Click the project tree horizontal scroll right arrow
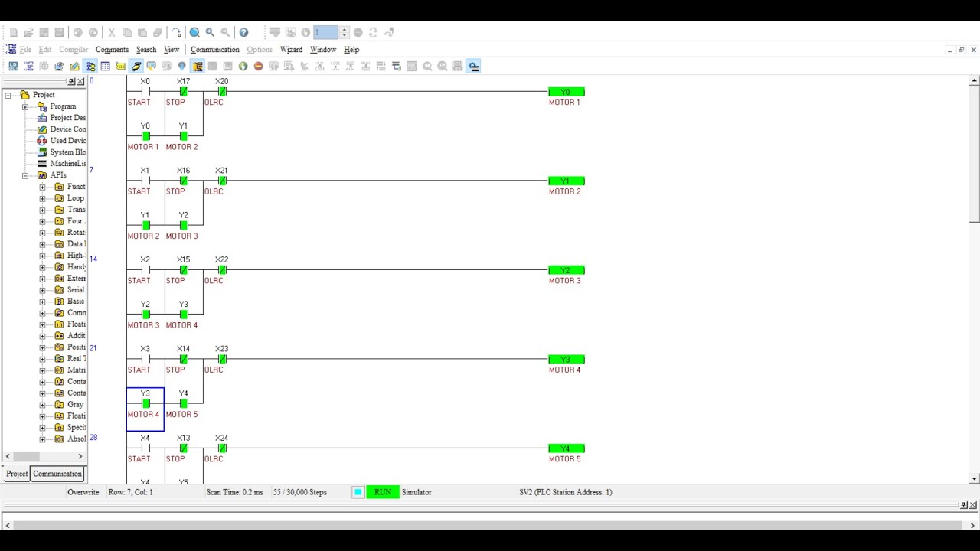The image size is (980, 551). (80, 456)
